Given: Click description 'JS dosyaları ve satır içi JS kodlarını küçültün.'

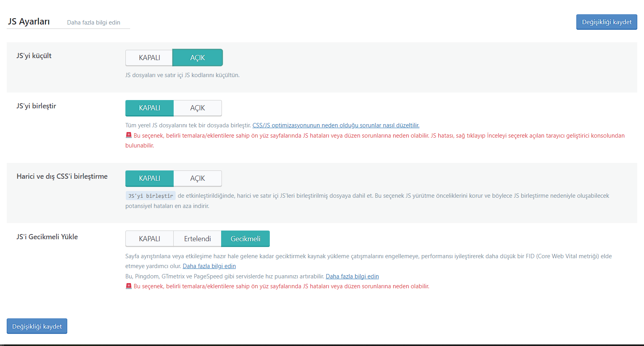Looking at the screenshot, I should tap(182, 75).
